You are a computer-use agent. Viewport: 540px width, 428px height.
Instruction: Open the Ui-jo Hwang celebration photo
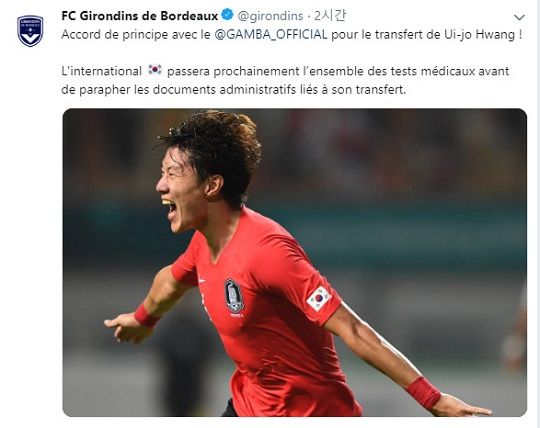tap(294, 262)
